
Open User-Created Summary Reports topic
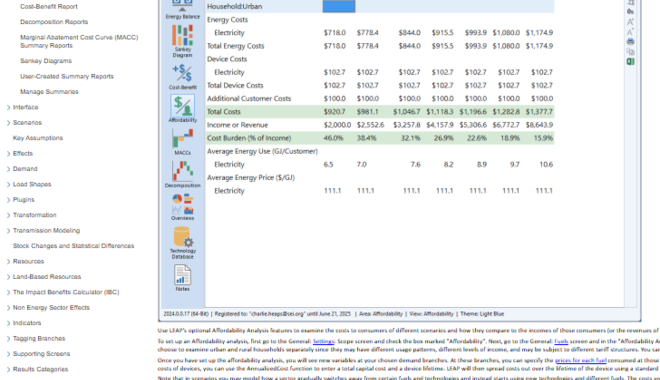67,77
